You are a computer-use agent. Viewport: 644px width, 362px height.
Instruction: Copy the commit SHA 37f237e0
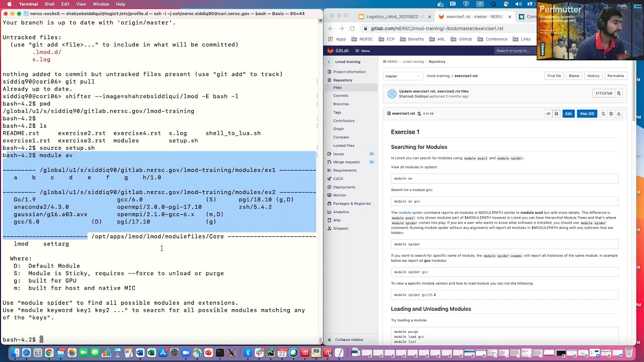pyautogui.click(x=619, y=93)
